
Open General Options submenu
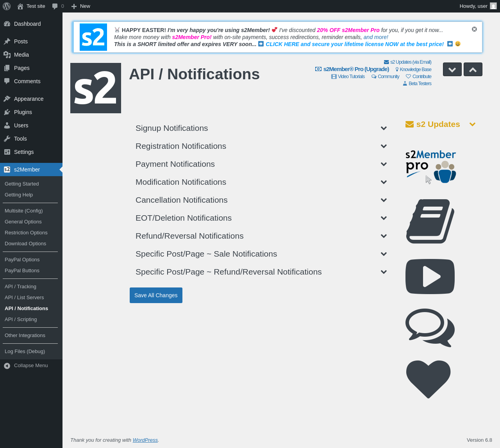(x=31, y=222)
